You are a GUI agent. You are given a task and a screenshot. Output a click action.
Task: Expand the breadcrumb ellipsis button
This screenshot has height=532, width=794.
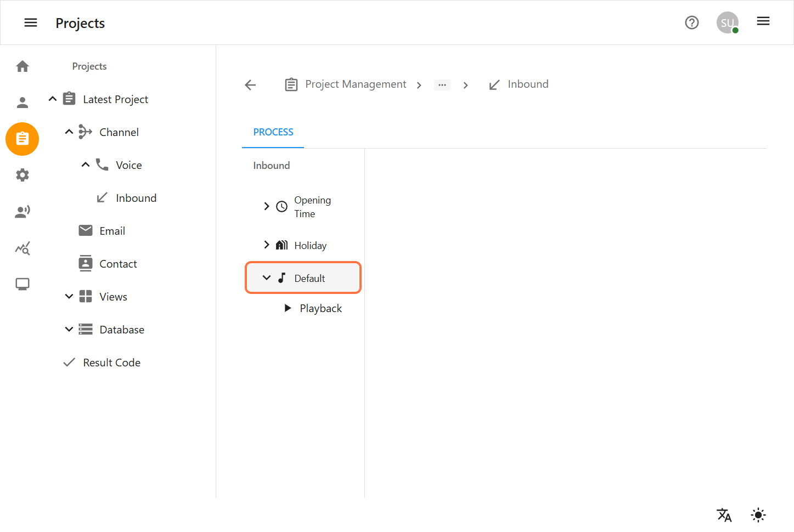click(x=442, y=85)
